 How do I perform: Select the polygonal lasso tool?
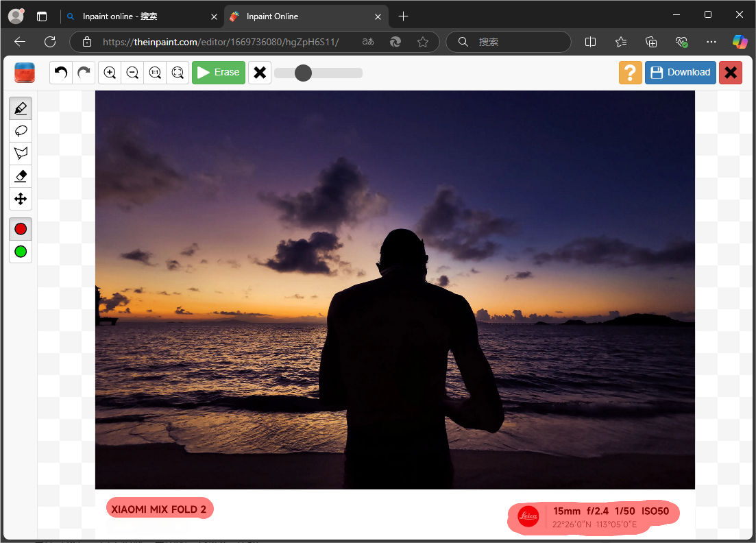(21, 153)
